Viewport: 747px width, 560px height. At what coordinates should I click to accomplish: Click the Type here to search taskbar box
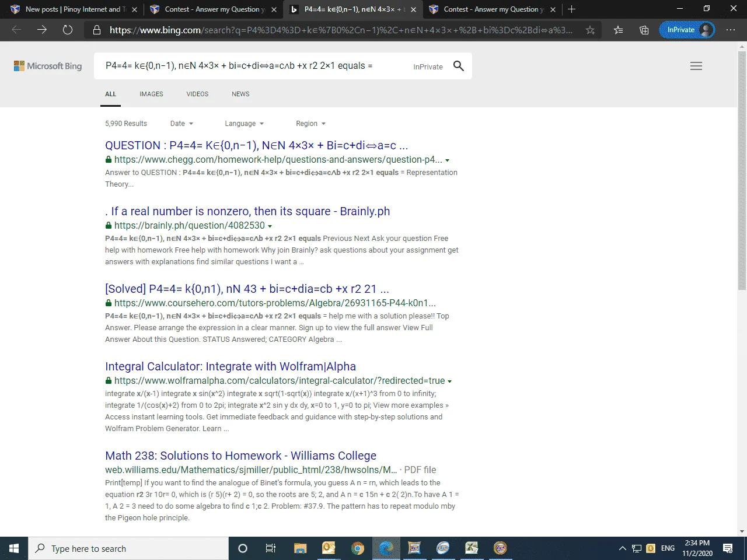click(x=128, y=548)
